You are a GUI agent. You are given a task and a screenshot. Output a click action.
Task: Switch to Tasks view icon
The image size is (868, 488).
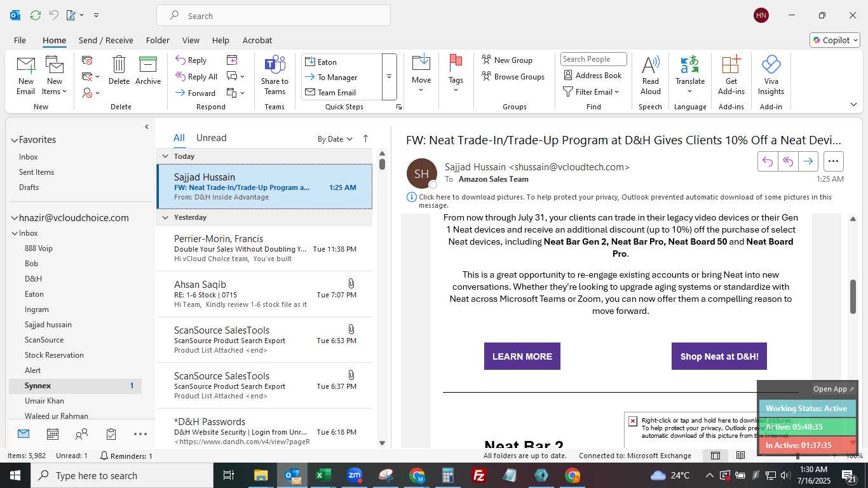(x=111, y=434)
